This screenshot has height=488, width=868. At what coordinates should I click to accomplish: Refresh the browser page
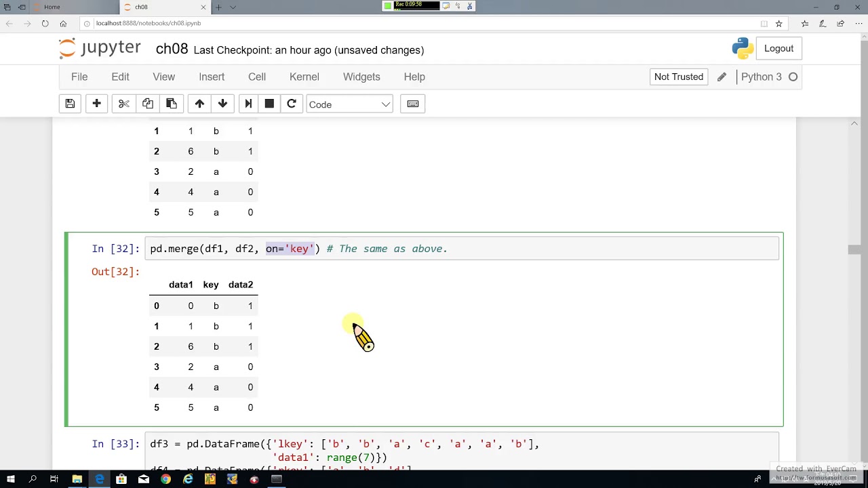[45, 23]
